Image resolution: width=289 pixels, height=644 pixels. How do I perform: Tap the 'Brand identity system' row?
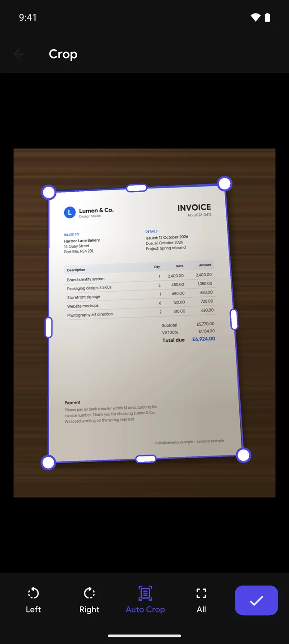coord(140,277)
